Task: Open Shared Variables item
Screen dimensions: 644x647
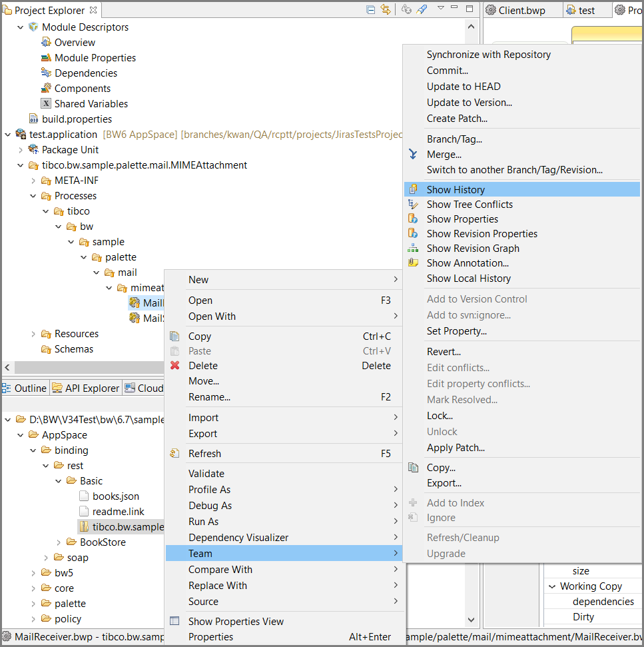Action: 91,103
